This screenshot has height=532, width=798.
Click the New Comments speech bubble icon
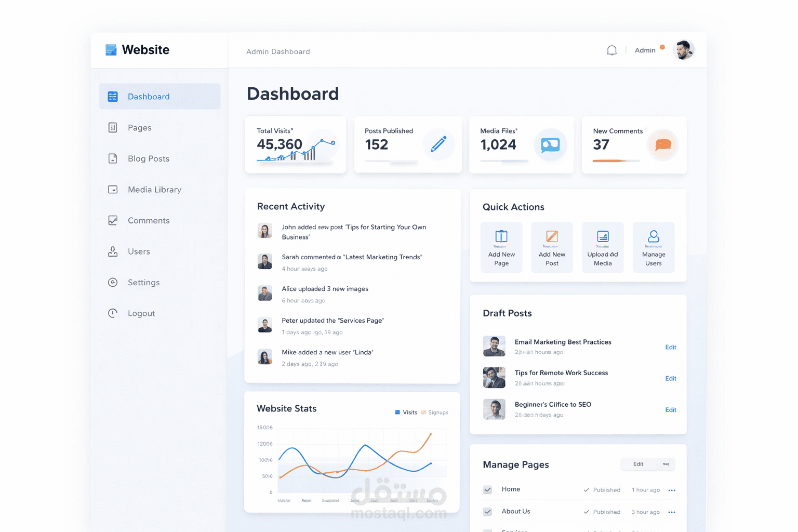(663, 144)
